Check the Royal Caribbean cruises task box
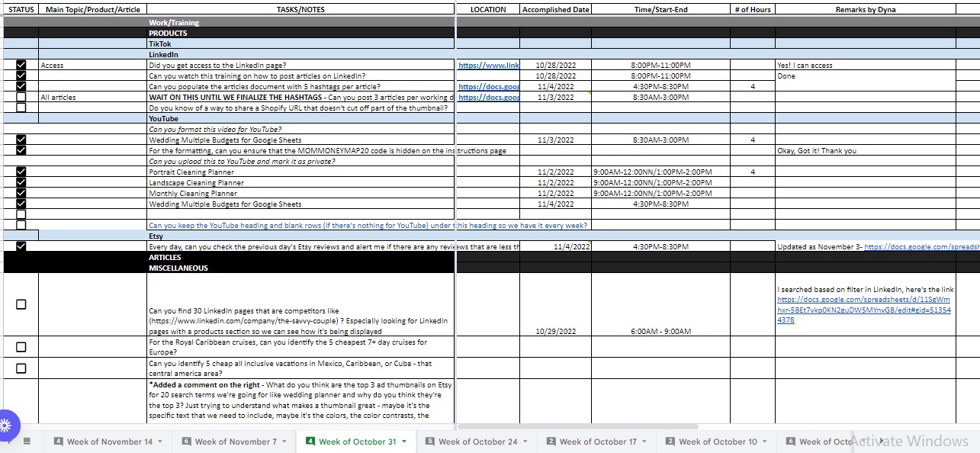The height and width of the screenshot is (453, 980). click(x=21, y=347)
